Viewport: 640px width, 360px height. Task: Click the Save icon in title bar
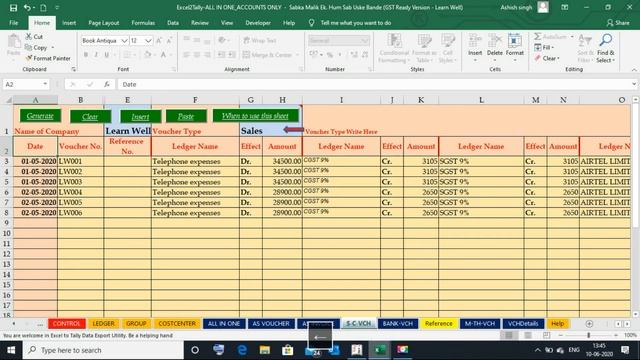13,8
